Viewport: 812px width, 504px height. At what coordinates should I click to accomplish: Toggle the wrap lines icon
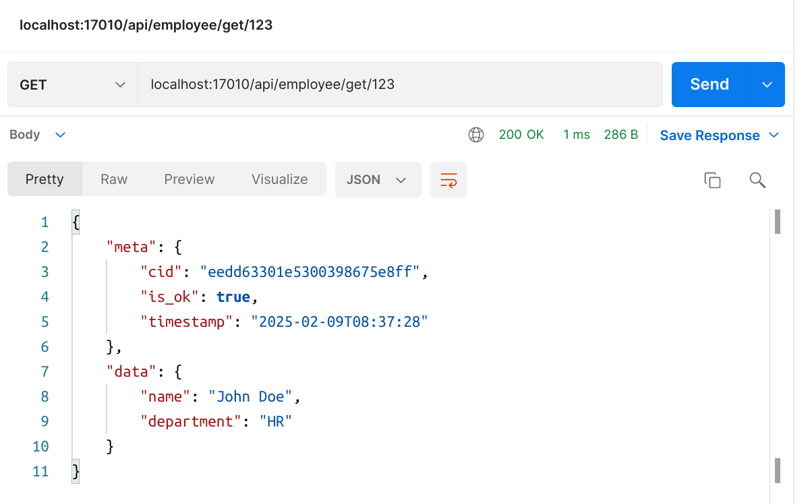click(x=448, y=180)
